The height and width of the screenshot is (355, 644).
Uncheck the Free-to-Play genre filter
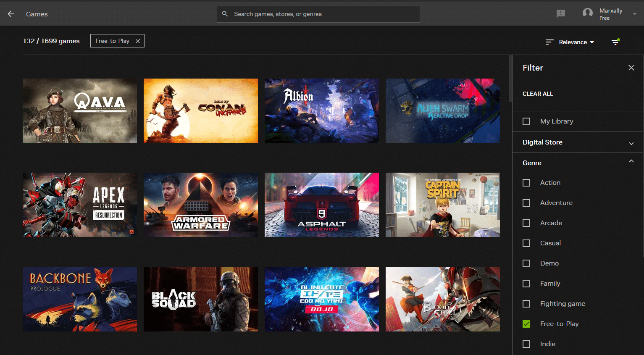pos(526,323)
